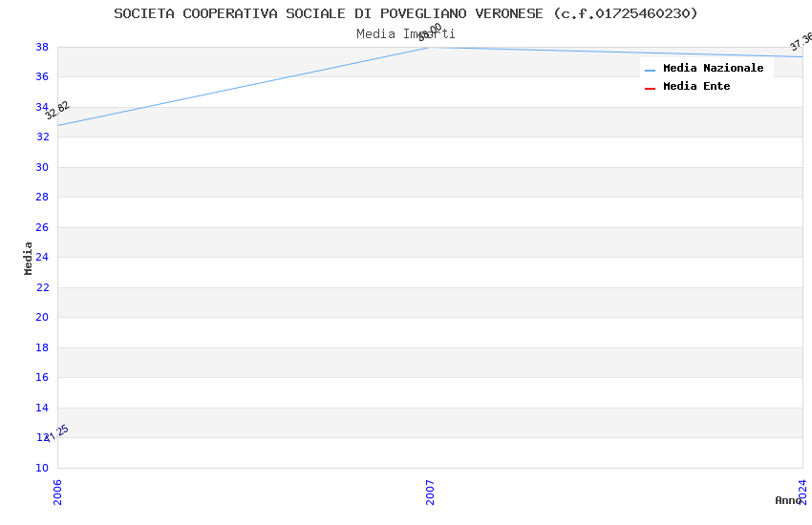Screen dimensions: 812x525
Task: Click the y-axis value 24
Action: [42, 257]
